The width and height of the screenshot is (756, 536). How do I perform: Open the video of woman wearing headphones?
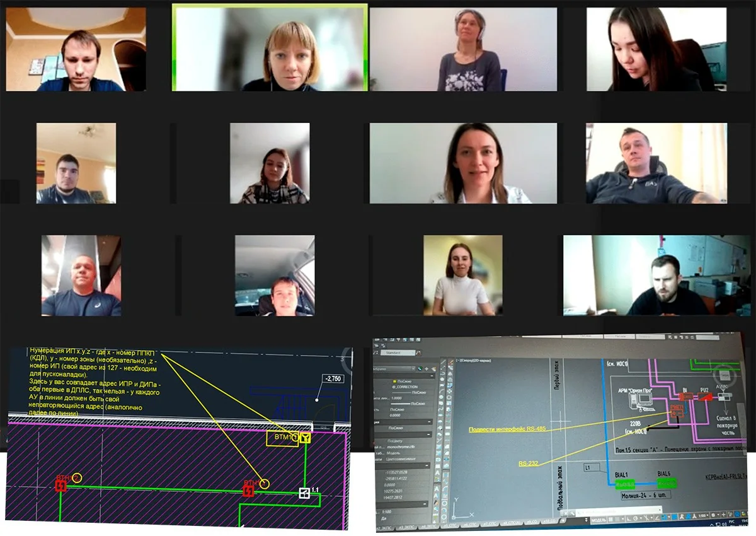[x=463, y=49]
